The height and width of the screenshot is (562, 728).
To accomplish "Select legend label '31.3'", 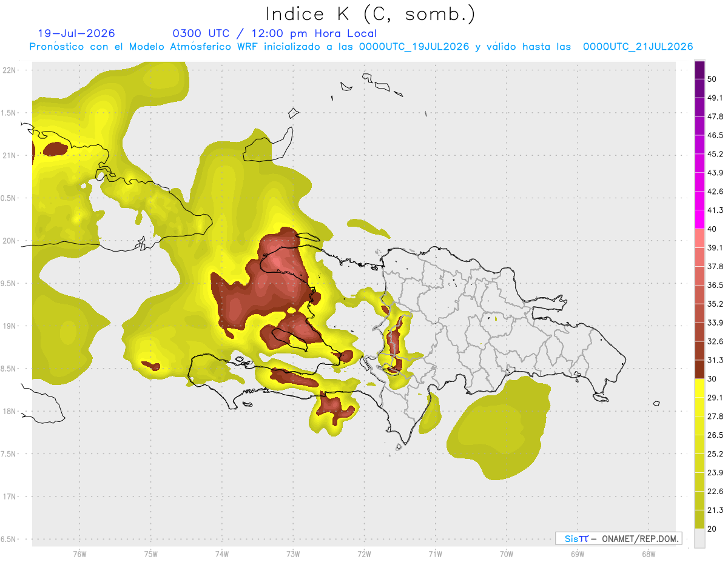I will (x=715, y=360).
